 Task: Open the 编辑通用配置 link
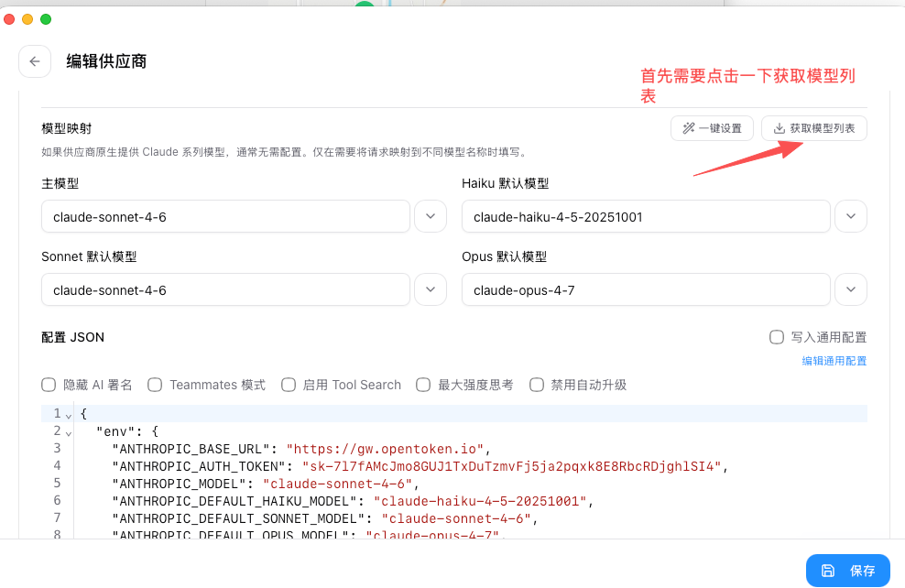834,361
